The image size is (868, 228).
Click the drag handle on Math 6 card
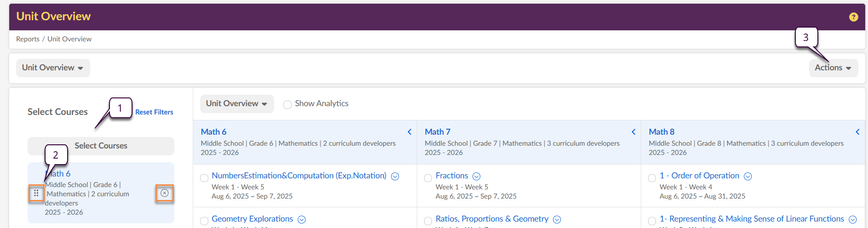coord(36,194)
